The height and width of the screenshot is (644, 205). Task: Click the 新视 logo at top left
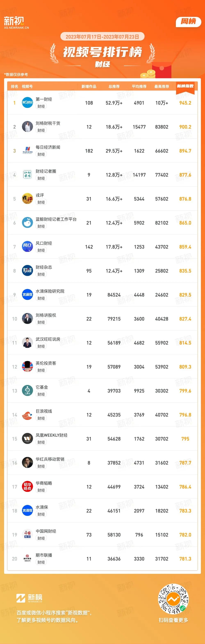pyautogui.click(x=16, y=23)
